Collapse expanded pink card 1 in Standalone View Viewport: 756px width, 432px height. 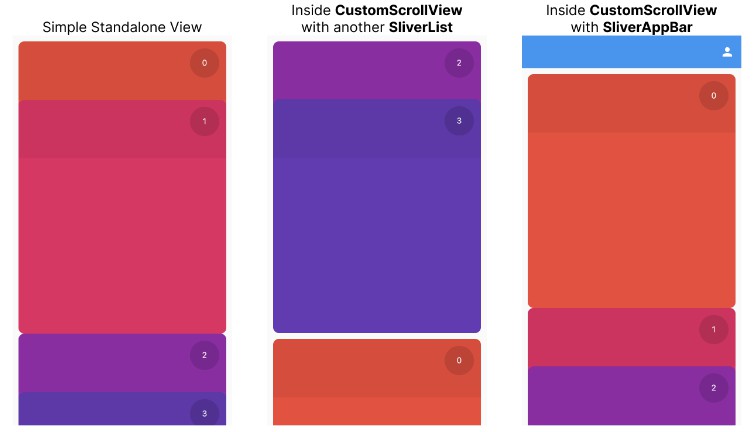click(x=122, y=130)
